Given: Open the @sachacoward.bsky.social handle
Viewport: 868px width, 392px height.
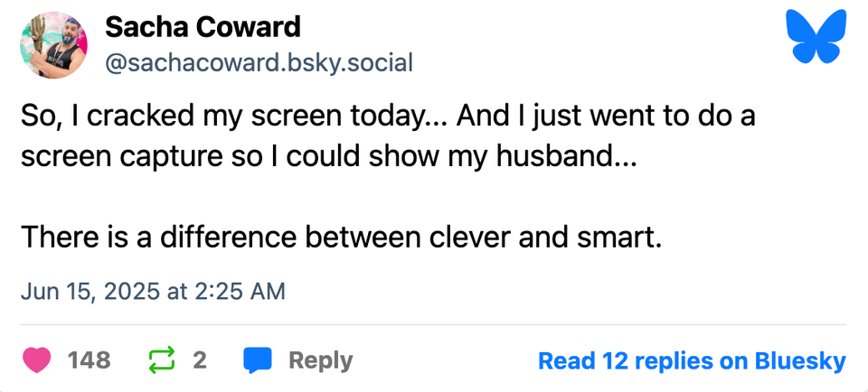Looking at the screenshot, I should 259,63.
